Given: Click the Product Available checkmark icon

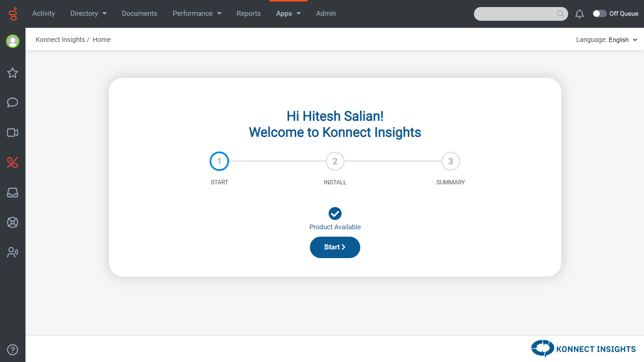Looking at the screenshot, I should (x=335, y=214).
